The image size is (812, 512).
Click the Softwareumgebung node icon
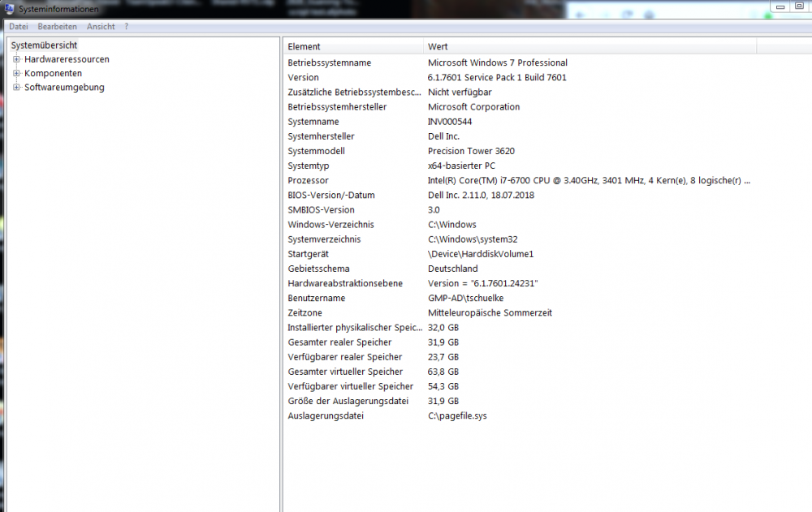point(17,87)
